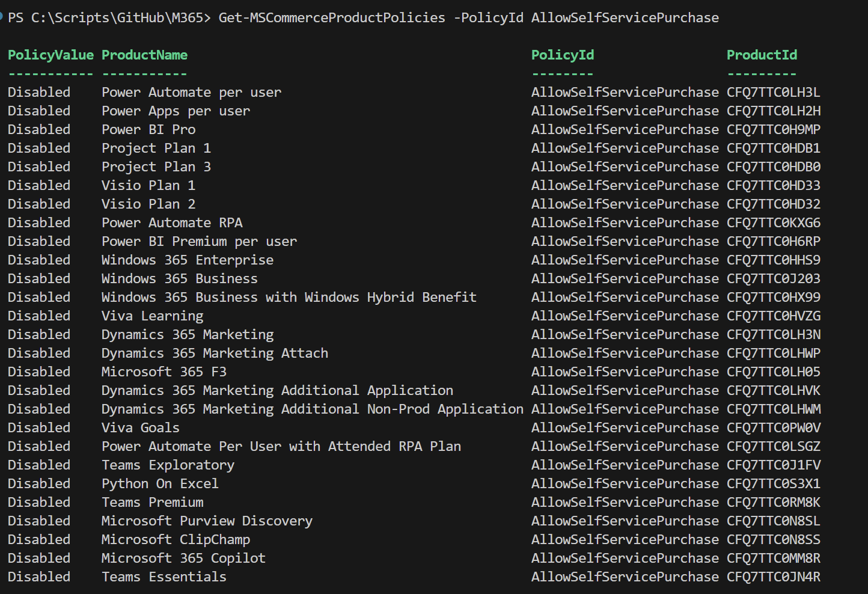Select the ProductId column header
Image resolution: width=868 pixels, height=594 pixels.
click(x=762, y=55)
